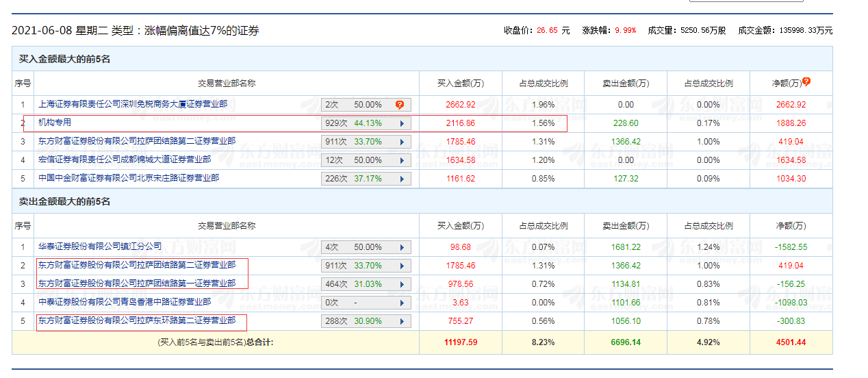
Task: Open 东方财富证券拉萨团结路第一证券营业部 link
Action: (x=137, y=283)
